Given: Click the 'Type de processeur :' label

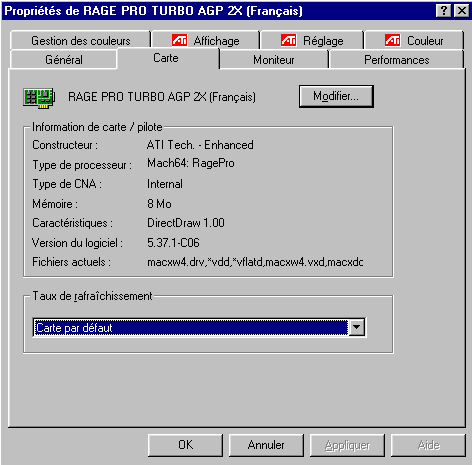Looking at the screenshot, I should (82, 165).
